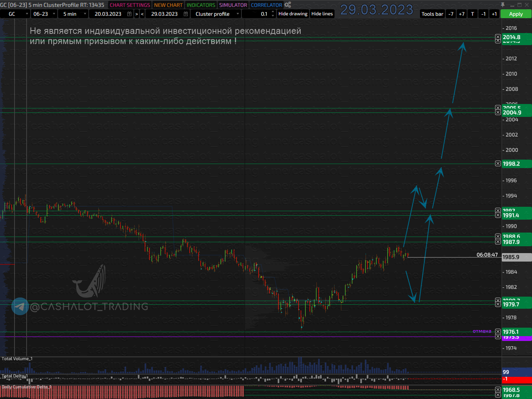
Task: Click the 1985.9 current price label
Action: pyautogui.click(x=516, y=257)
